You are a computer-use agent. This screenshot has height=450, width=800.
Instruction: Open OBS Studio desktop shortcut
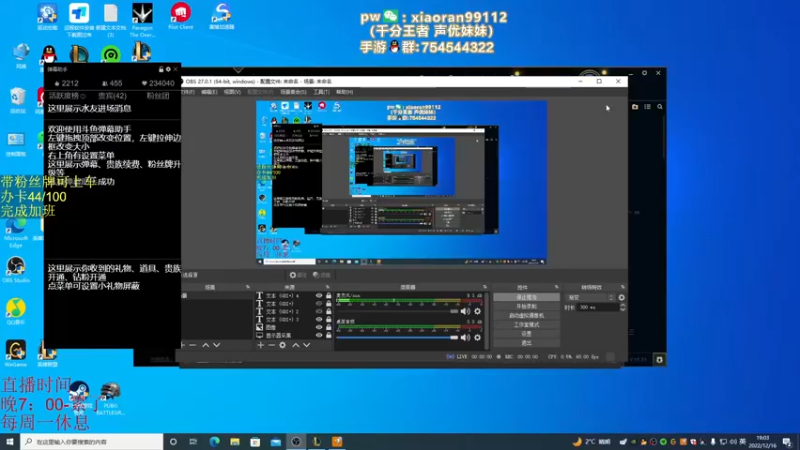16,270
